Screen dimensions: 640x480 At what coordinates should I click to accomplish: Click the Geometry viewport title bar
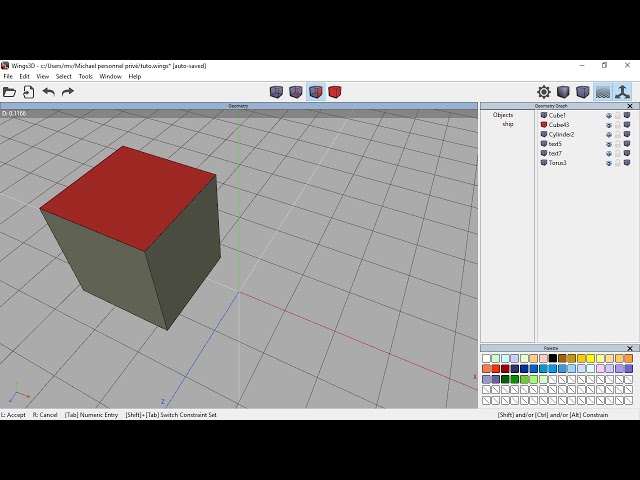pos(238,106)
